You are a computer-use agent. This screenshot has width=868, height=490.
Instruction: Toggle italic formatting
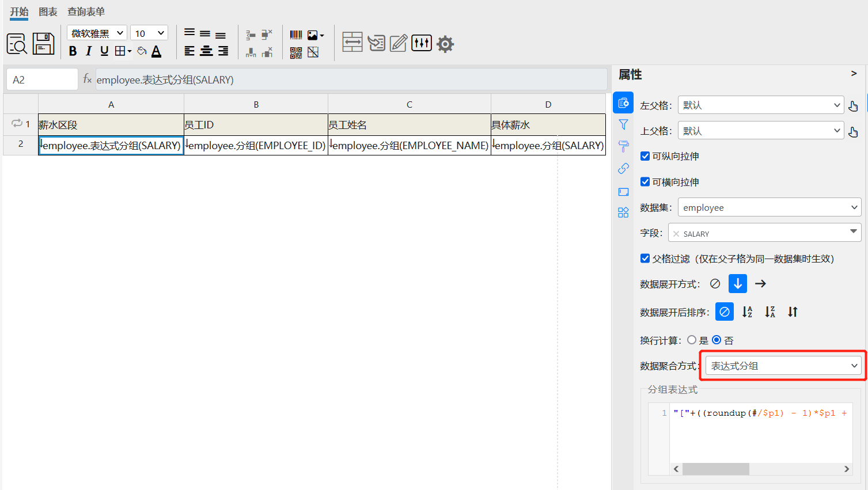(x=89, y=51)
